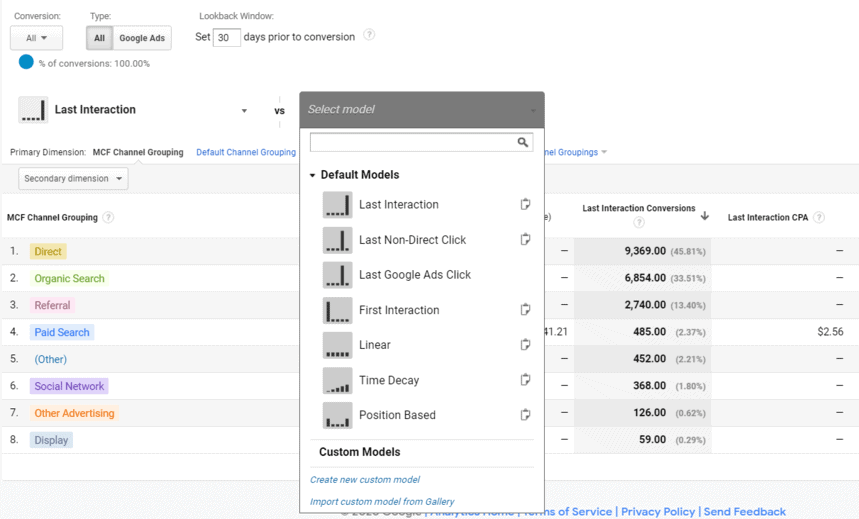Copy the Last Interaction model
This screenshot has width=859, height=519.
click(x=525, y=204)
